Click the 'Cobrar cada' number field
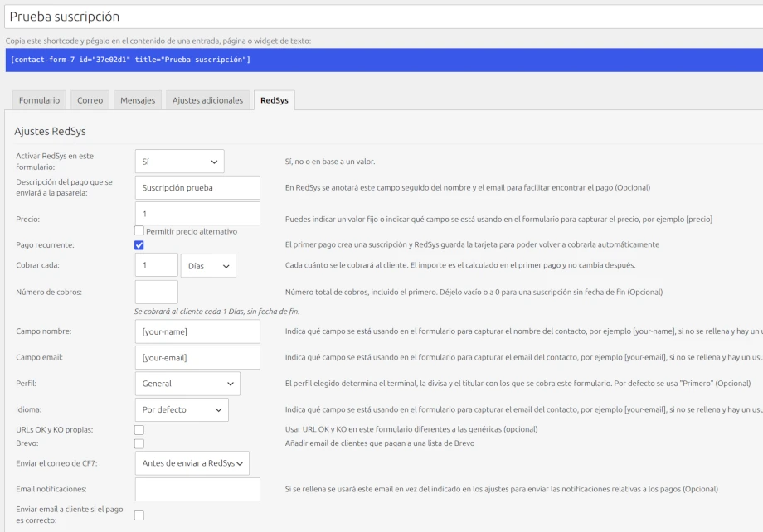Screen dimensions: 763x532 (x=157, y=265)
